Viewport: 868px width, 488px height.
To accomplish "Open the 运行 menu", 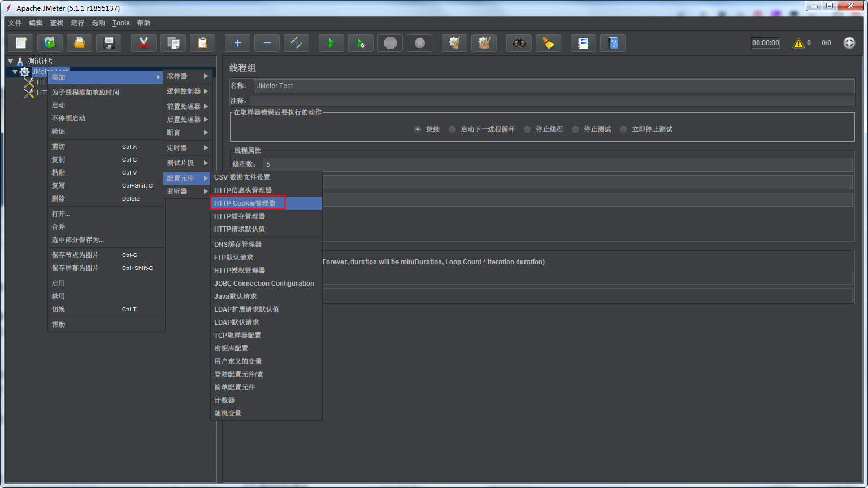I will click(77, 23).
